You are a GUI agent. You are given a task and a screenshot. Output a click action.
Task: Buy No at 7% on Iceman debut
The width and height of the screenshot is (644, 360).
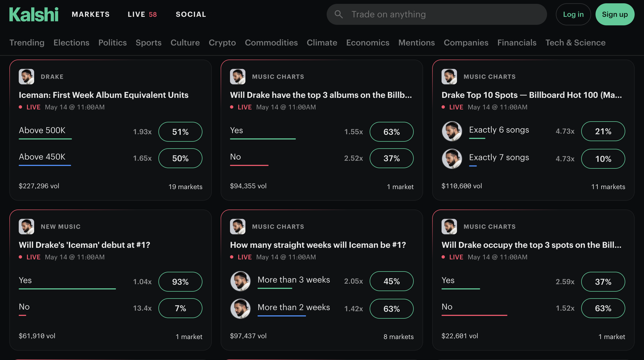pos(180,308)
